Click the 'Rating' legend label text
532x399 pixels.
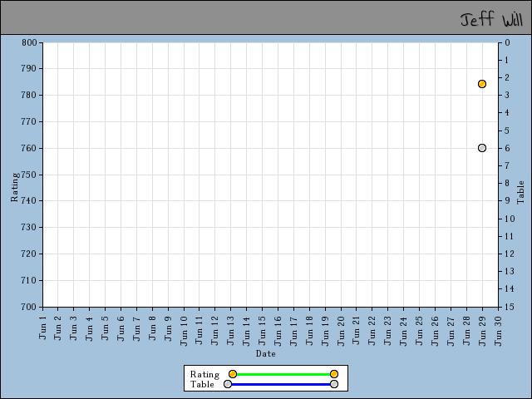(204, 374)
